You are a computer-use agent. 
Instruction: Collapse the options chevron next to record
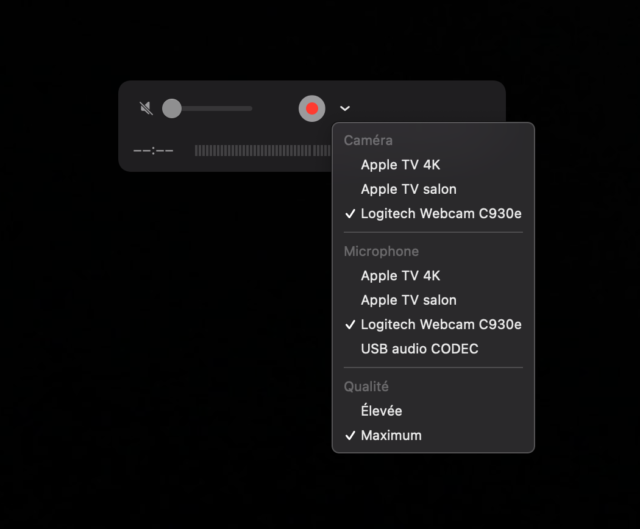point(345,109)
